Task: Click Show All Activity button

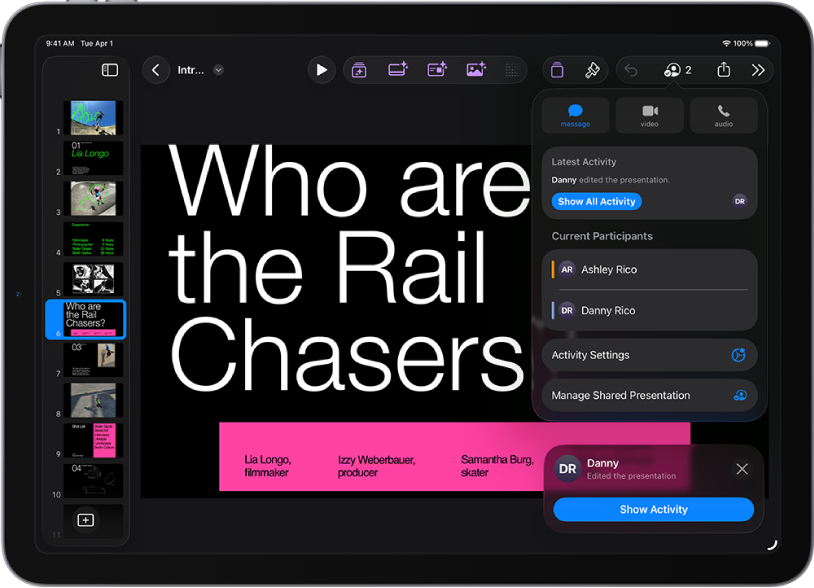Action: pos(597,201)
